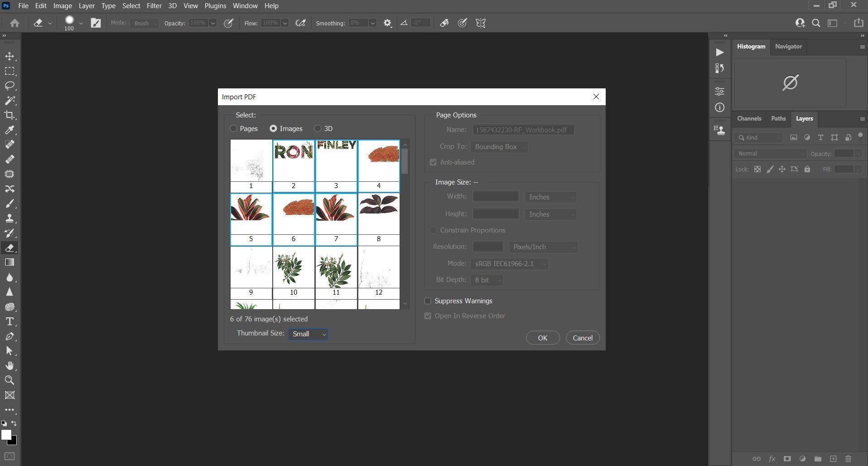
Task: Open the Bit Depth dropdown
Action: [x=487, y=280]
